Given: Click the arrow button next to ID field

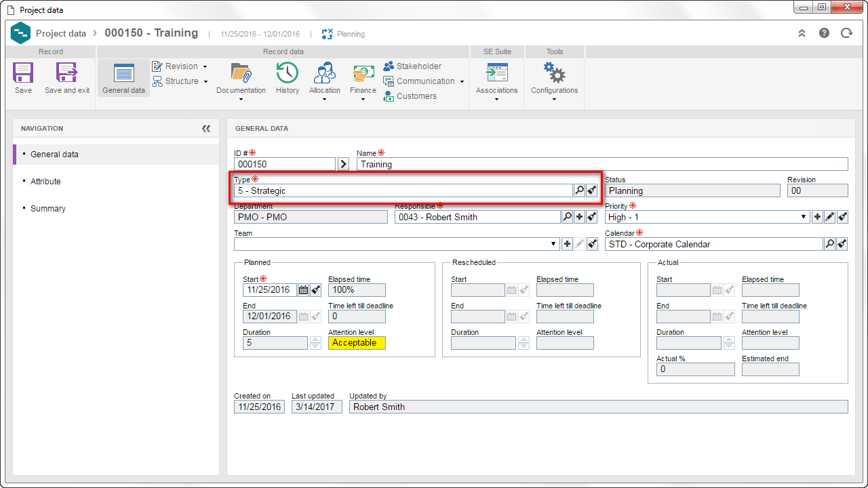Looking at the screenshot, I should coord(344,164).
